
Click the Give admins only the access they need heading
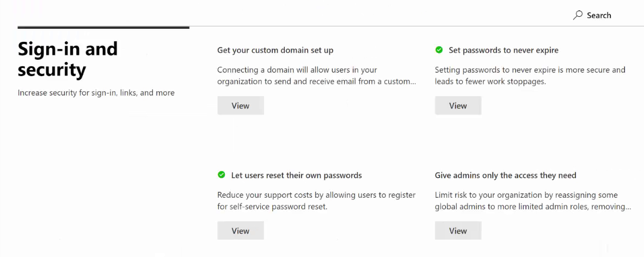(506, 175)
